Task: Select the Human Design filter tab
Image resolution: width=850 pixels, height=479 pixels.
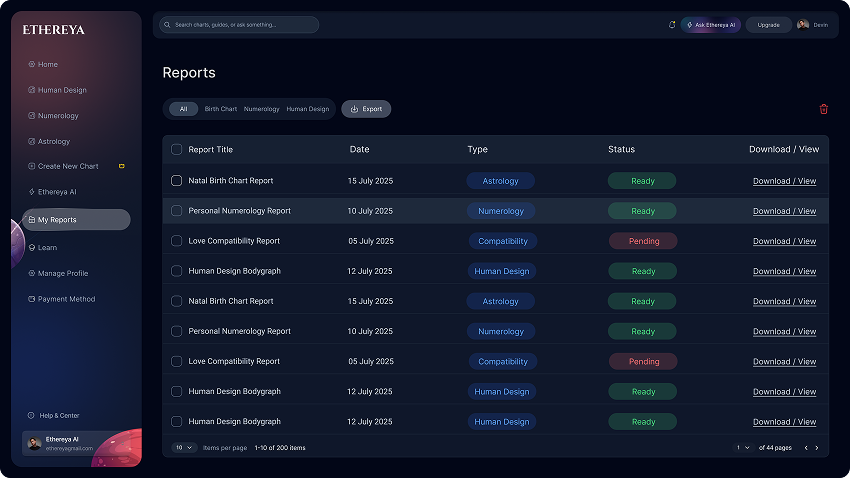Action: 307,109
